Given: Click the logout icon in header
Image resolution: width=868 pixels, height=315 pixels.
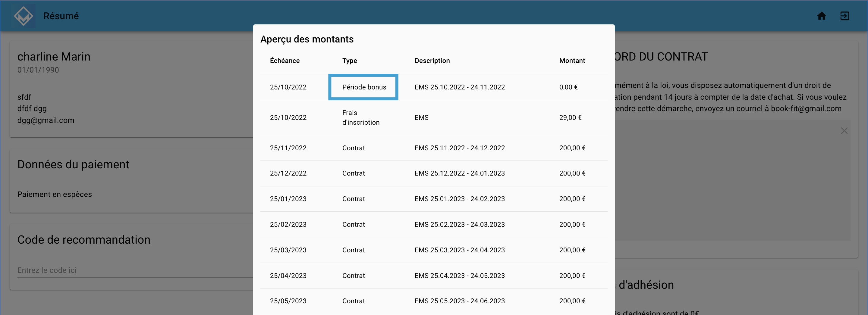Looking at the screenshot, I should tap(845, 16).
